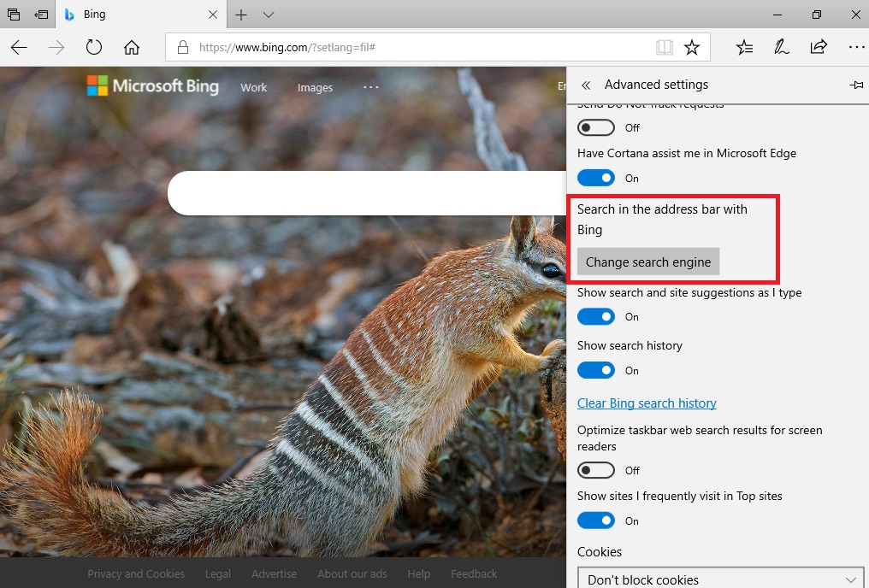This screenshot has height=588, width=869.
Task: Refresh the Bing page
Action: click(x=94, y=48)
